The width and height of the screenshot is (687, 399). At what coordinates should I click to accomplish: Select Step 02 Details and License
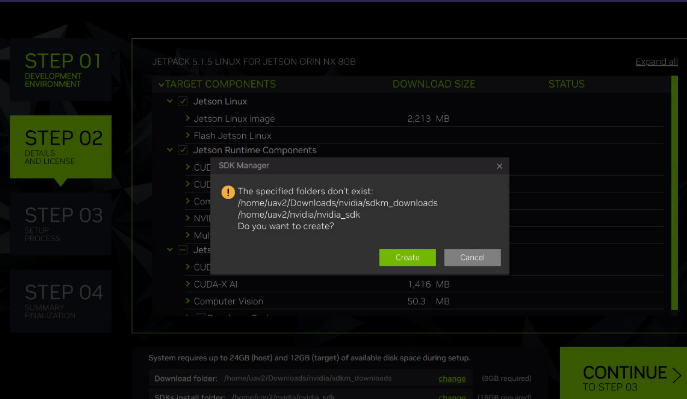(x=61, y=147)
